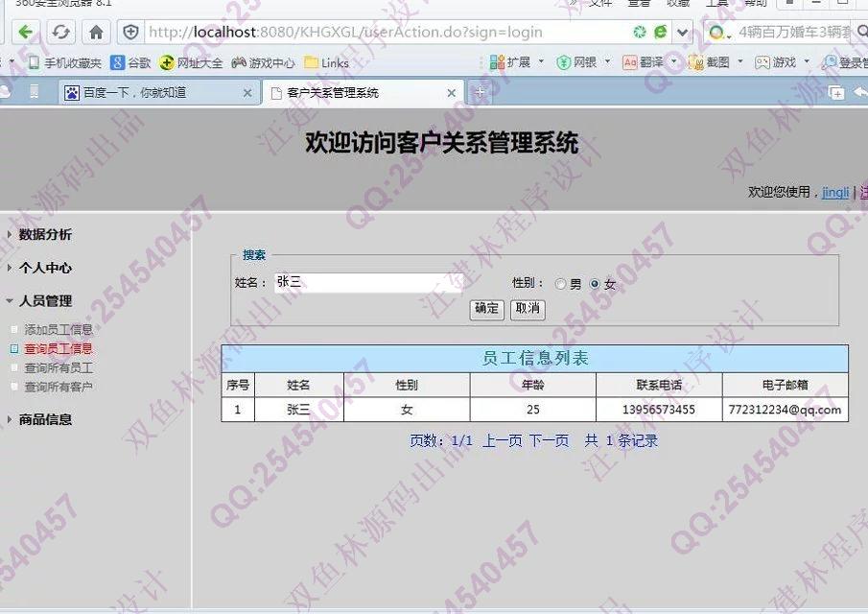
Task: Open the 谷歌 bookmark
Action: click(x=130, y=62)
